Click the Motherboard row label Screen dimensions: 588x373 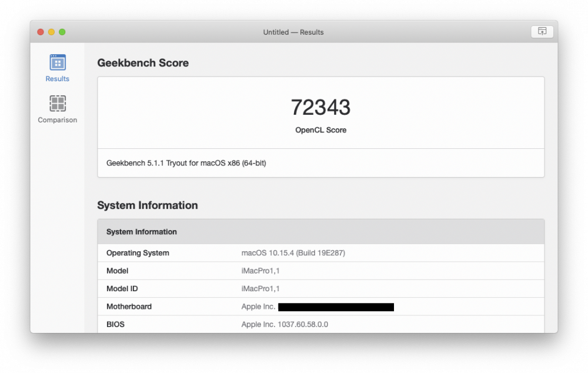(129, 307)
